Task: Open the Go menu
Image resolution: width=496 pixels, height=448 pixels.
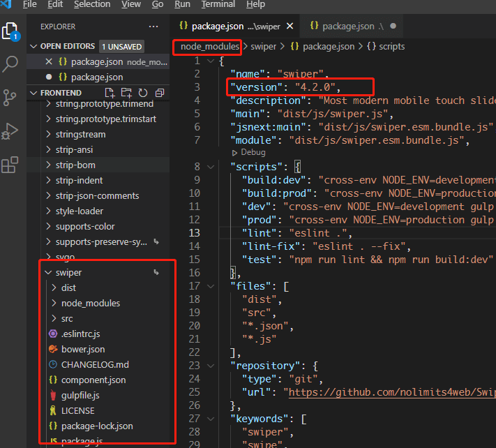Action: click(x=158, y=4)
